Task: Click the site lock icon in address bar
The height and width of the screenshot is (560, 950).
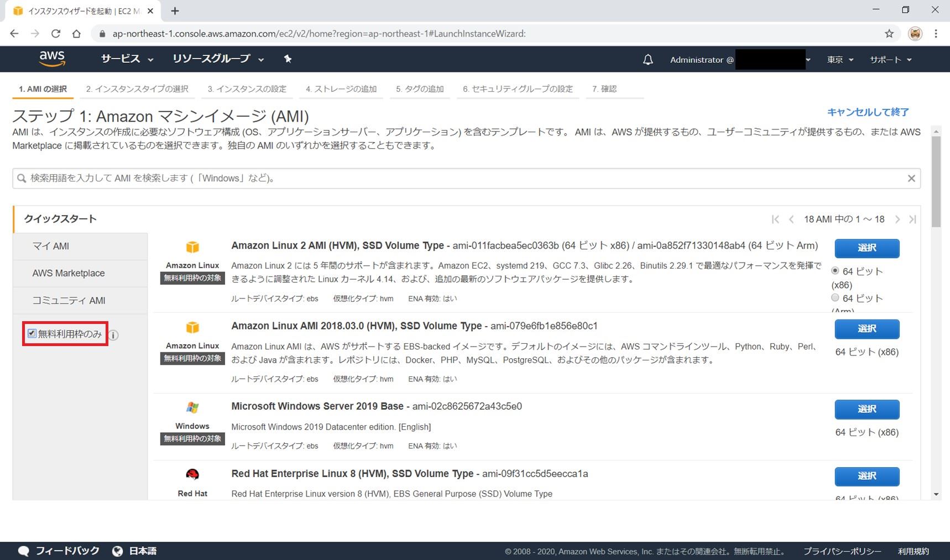Action: pos(102,34)
